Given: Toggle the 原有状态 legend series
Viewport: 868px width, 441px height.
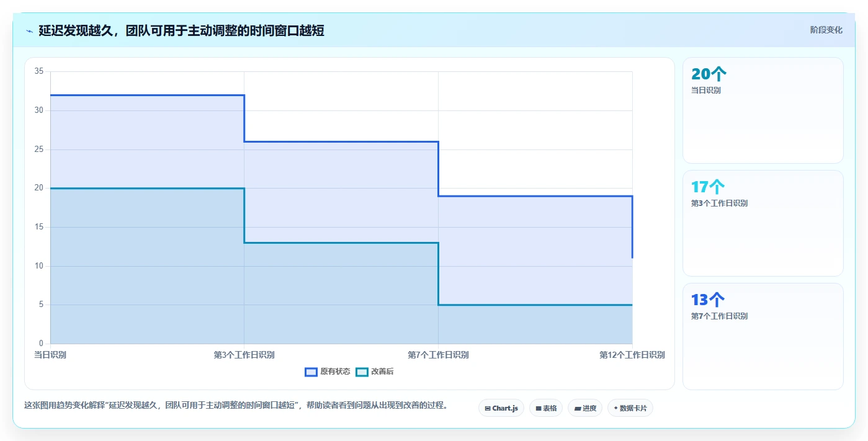Looking at the screenshot, I should coord(327,372).
